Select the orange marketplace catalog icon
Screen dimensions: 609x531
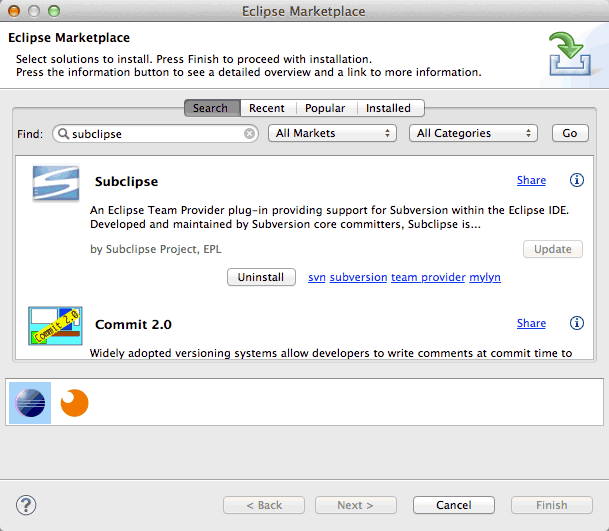74,403
